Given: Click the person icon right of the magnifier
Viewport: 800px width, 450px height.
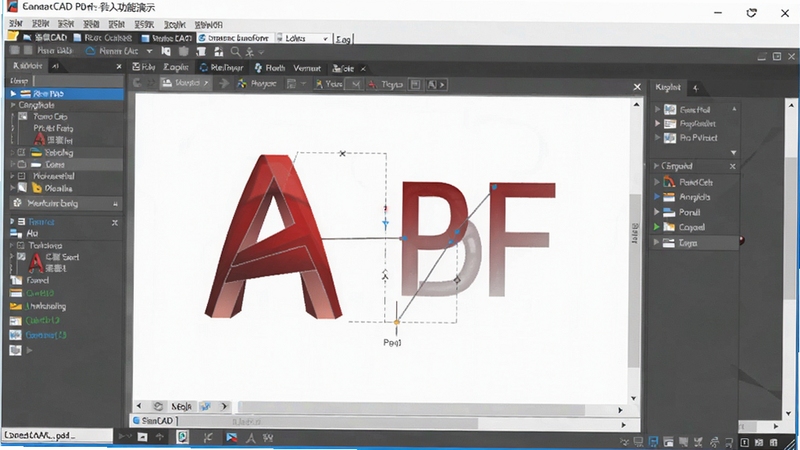Looking at the screenshot, I should click(249, 52).
